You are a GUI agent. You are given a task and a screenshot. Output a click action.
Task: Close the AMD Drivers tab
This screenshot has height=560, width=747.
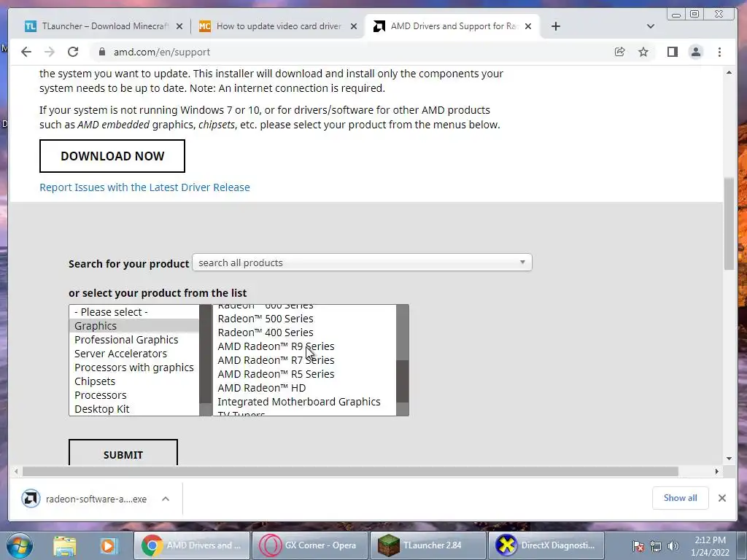point(528,26)
